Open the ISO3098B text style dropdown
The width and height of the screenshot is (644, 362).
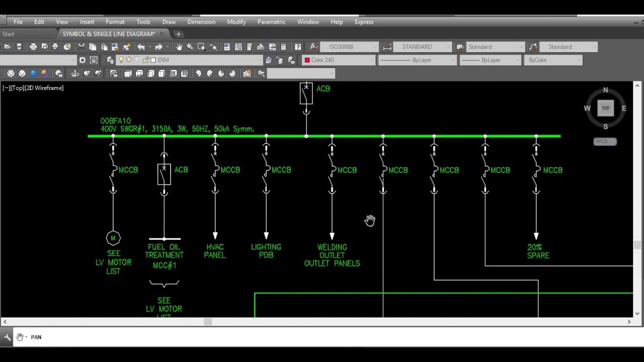[x=374, y=46]
